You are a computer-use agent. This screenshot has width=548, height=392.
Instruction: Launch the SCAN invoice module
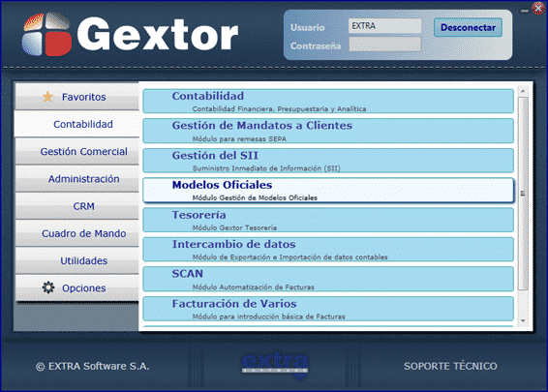pyautogui.click(x=328, y=279)
